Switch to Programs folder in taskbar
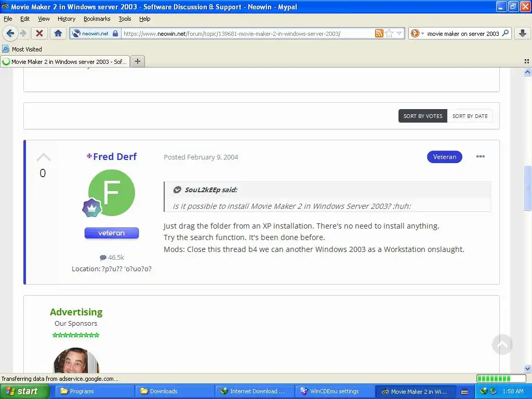This screenshot has height=399, width=532. click(x=94, y=391)
